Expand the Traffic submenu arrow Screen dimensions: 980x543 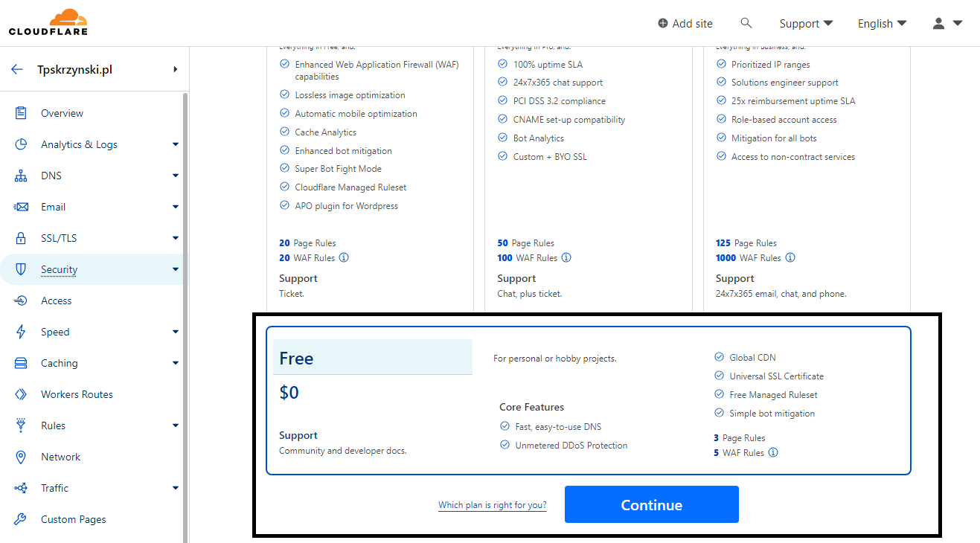click(x=176, y=488)
